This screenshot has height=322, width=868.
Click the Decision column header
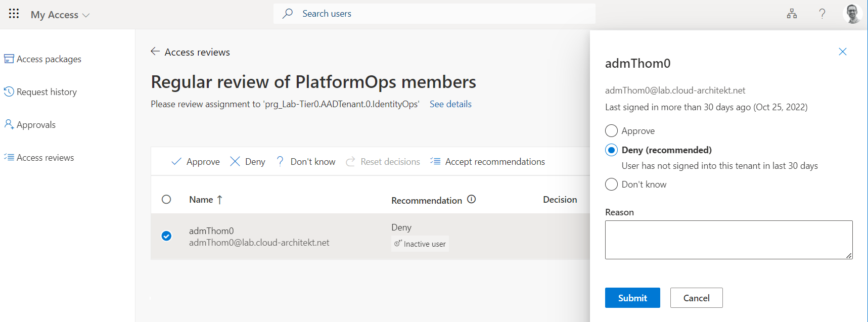(x=560, y=200)
